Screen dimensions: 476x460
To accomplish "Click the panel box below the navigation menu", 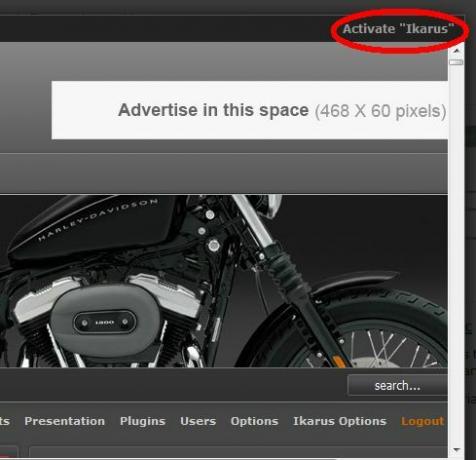I will click(238, 452).
